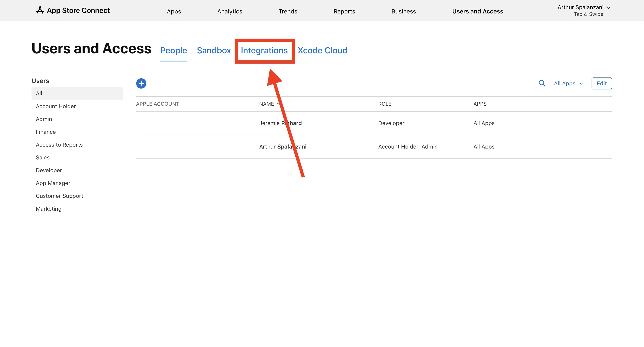Filter users by Finance role
Screen dimensions: 644x347
tap(46, 132)
